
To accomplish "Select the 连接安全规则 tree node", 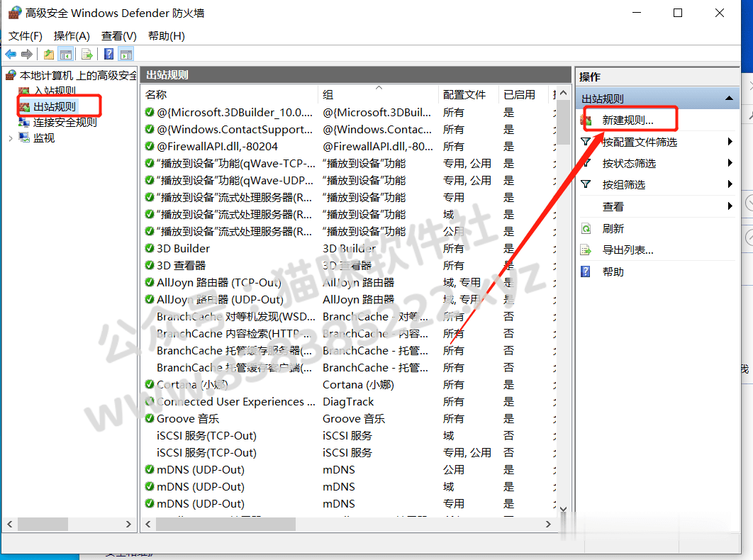I will pyautogui.click(x=65, y=123).
